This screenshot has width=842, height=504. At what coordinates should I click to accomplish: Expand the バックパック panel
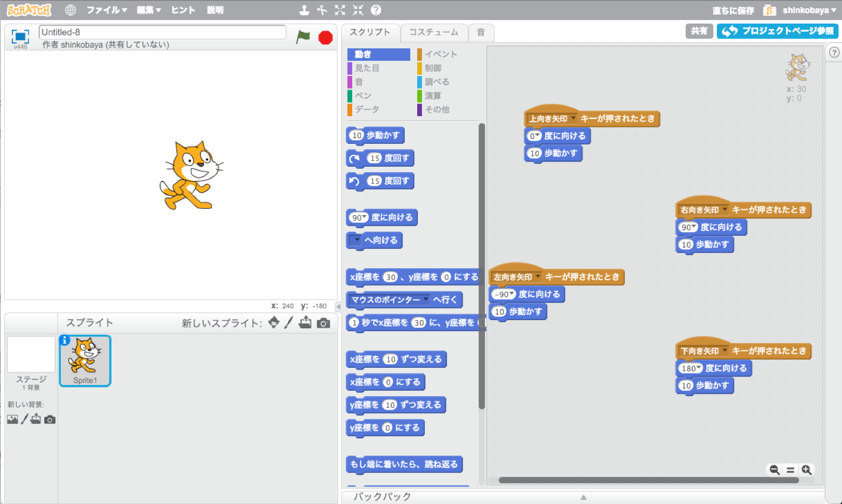click(582, 497)
